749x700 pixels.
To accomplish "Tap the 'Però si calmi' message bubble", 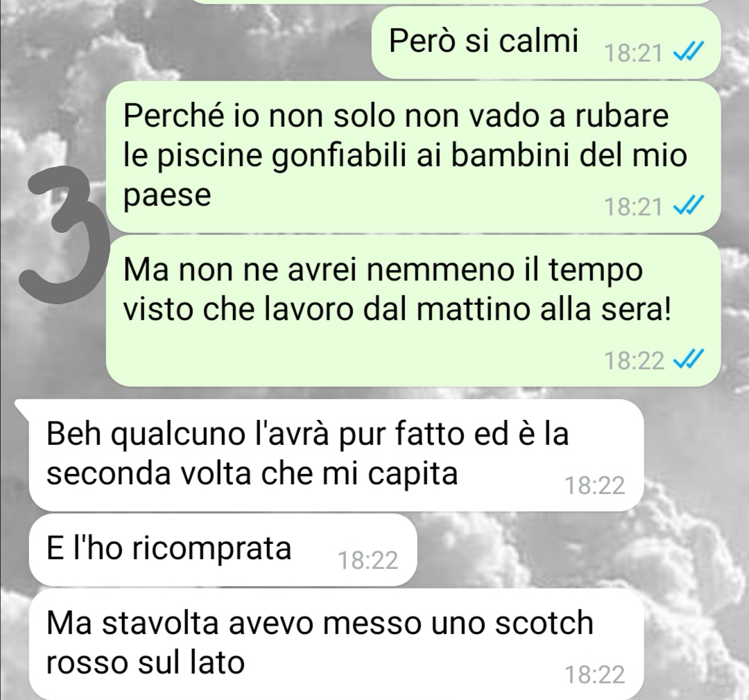I will click(546, 42).
